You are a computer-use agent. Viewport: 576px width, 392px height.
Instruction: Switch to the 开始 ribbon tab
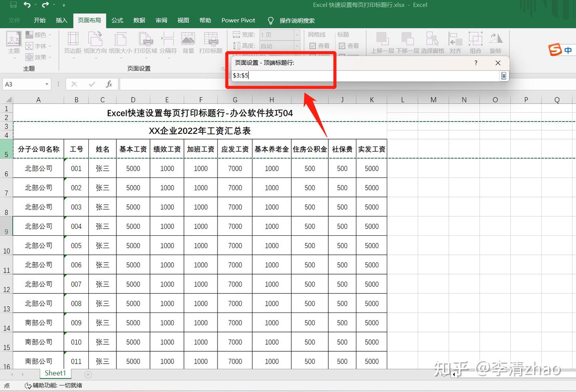(40, 20)
